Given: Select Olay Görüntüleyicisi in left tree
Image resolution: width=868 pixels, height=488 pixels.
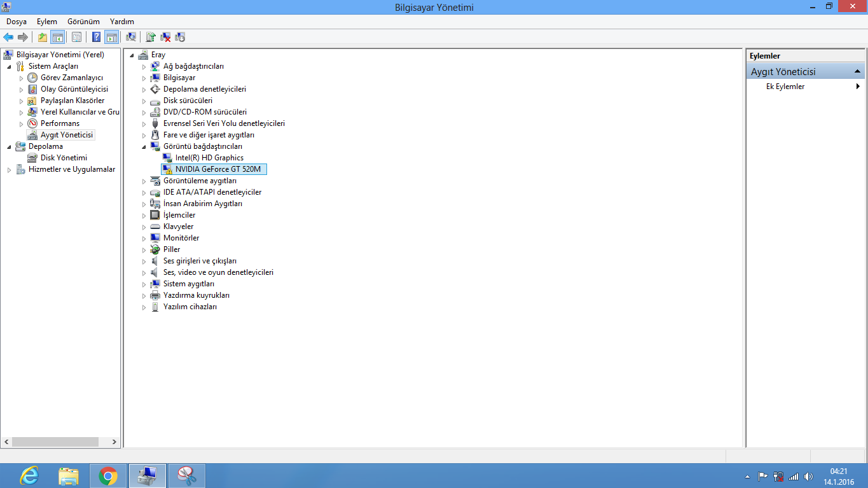Looking at the screenshot, I should (x=74, y=89).
